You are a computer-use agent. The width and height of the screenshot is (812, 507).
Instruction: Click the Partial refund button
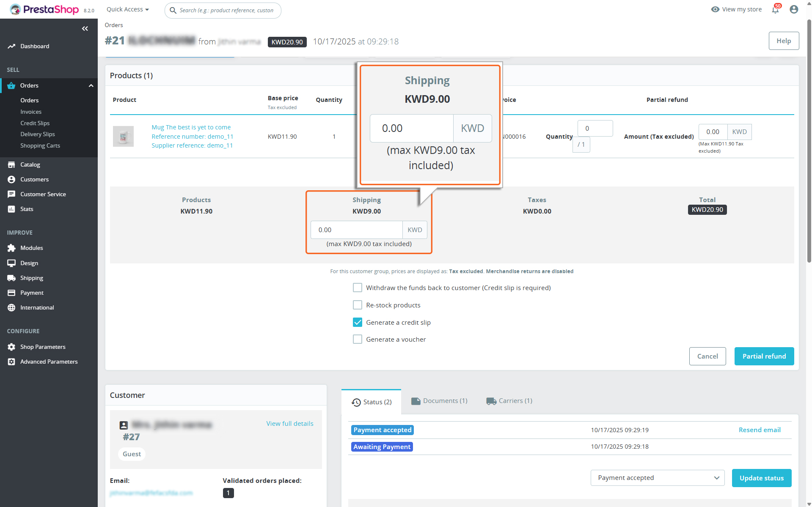coord(764,356)
